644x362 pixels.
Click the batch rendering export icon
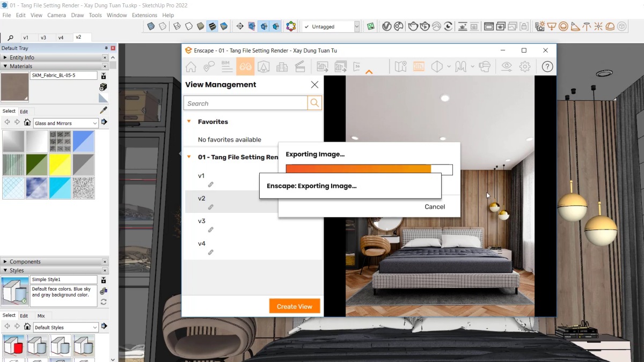click(x=341, y=67)
